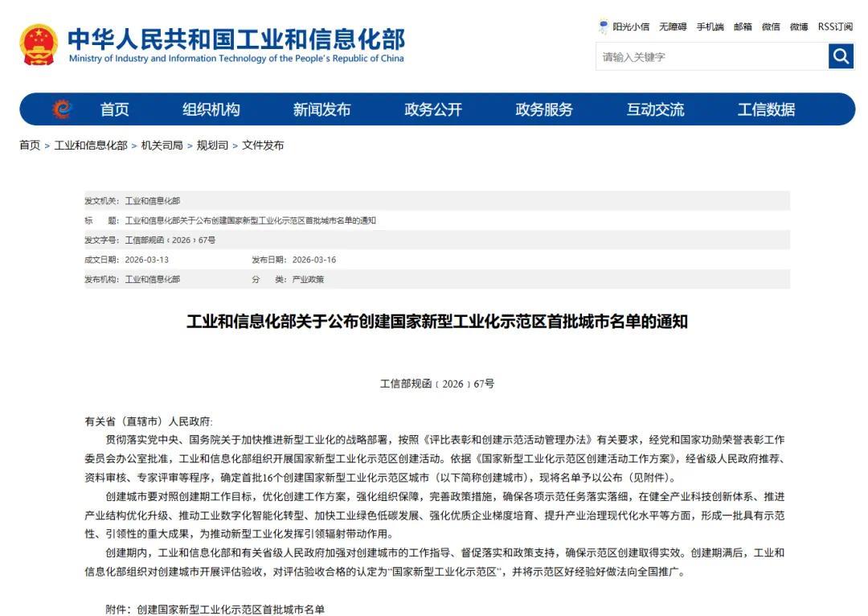Click 工业和信息化部 in the breadcrumb
The image size is (868, 616).
(91, 145)
